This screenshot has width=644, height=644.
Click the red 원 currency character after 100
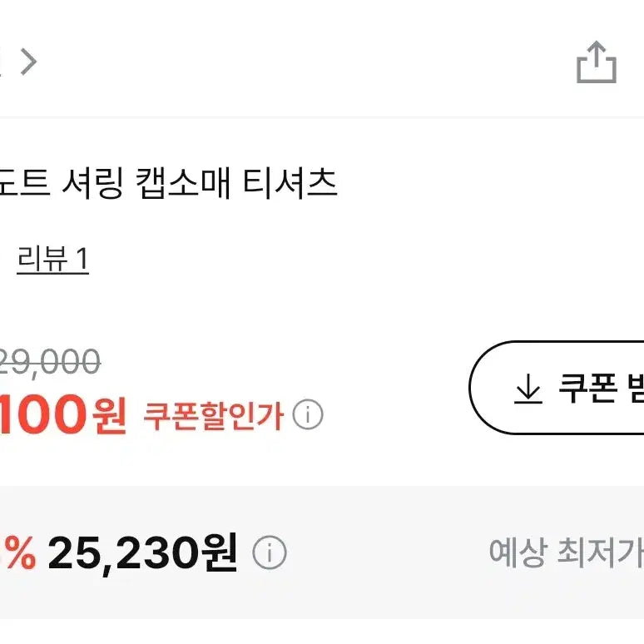tap(109, 415)
